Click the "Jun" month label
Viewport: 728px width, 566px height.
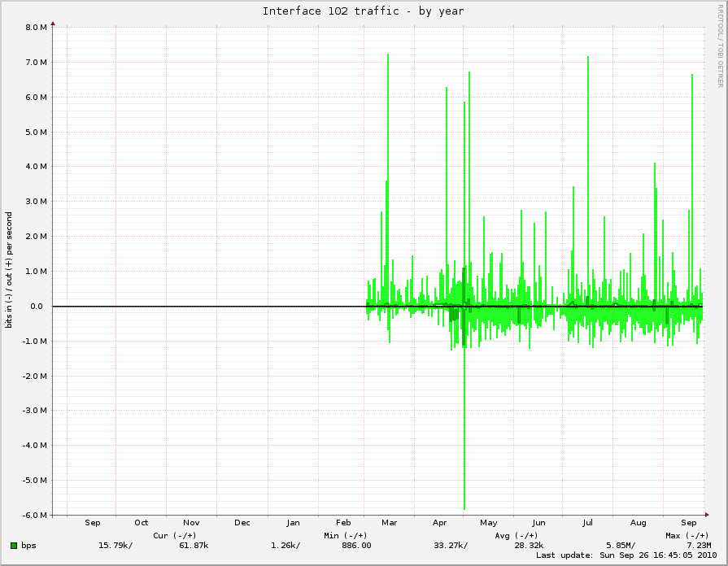(x=538, y=523)
